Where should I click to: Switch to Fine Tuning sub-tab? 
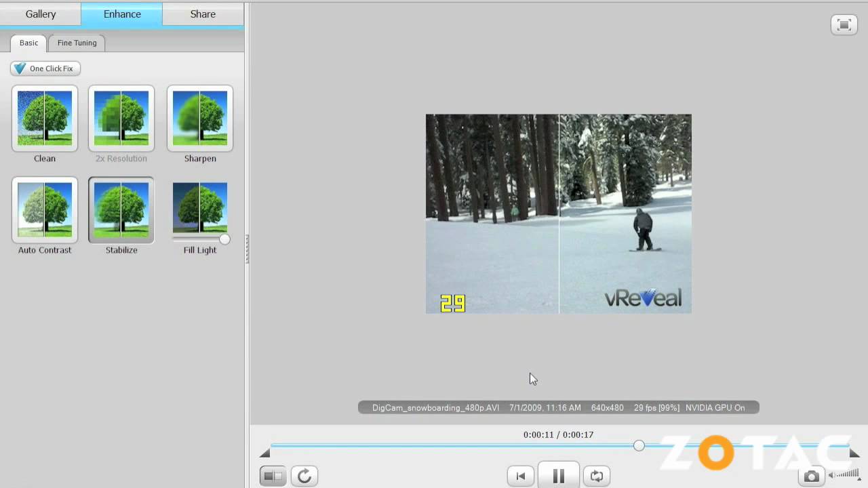tap(77, 43)
